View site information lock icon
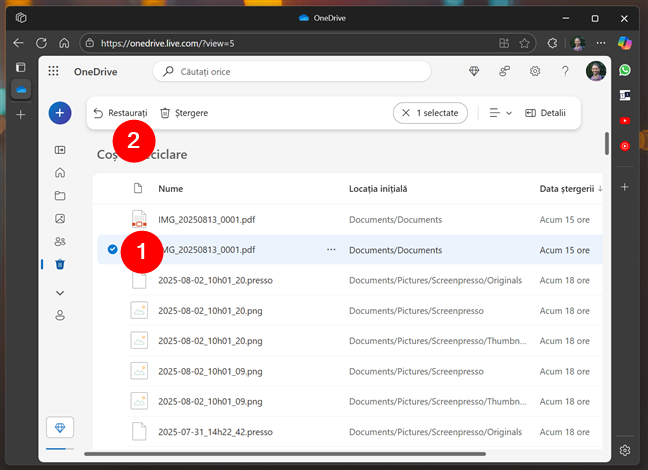 pyautogui.click(x=90, y=43)
